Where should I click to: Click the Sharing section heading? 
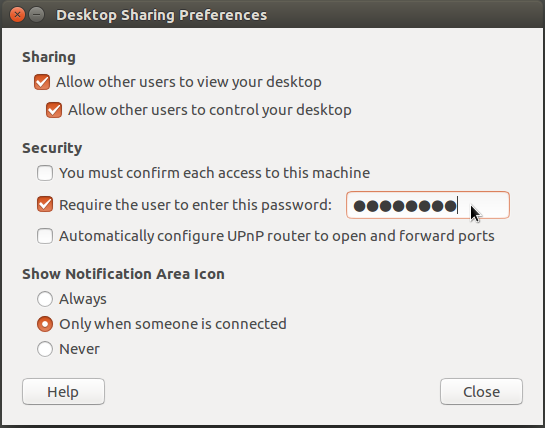pos(49,58)
